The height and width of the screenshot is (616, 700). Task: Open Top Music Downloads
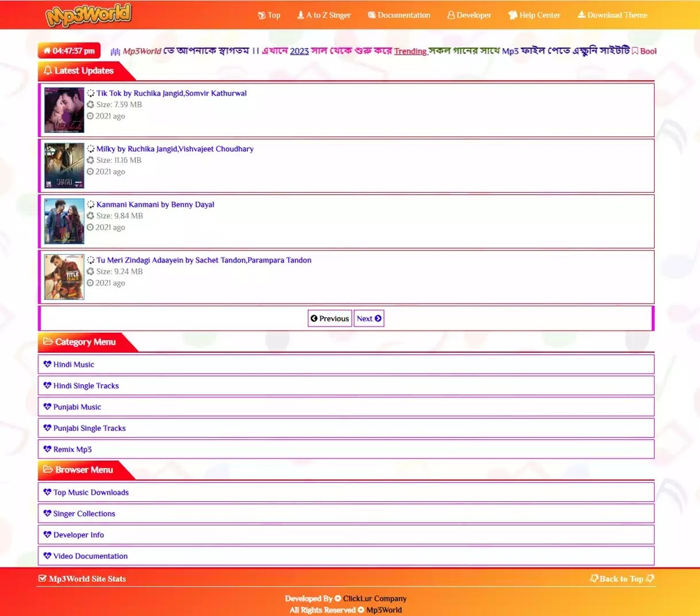point(346,492)
